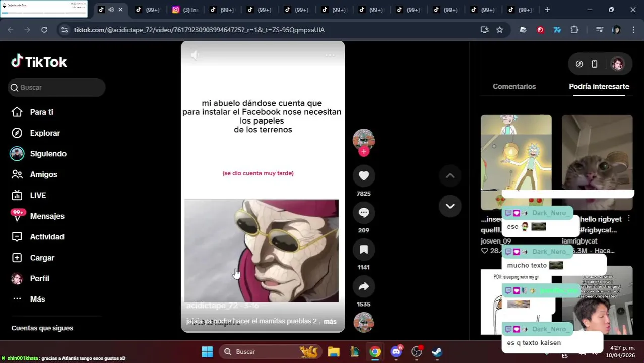Image resolution: width=644 pixels, height=363 pixels.
Task: Click the Buscar search field in TikTok
Action: tap(56, 87)
